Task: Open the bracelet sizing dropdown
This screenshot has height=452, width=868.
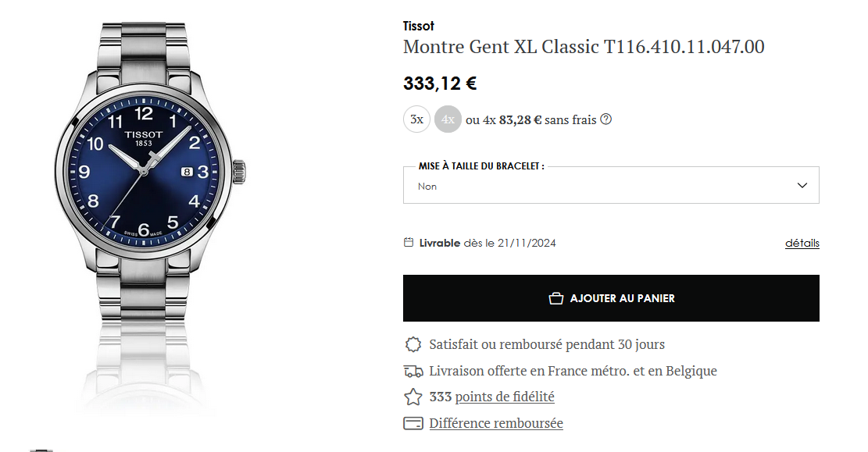Action: (611, 185)
